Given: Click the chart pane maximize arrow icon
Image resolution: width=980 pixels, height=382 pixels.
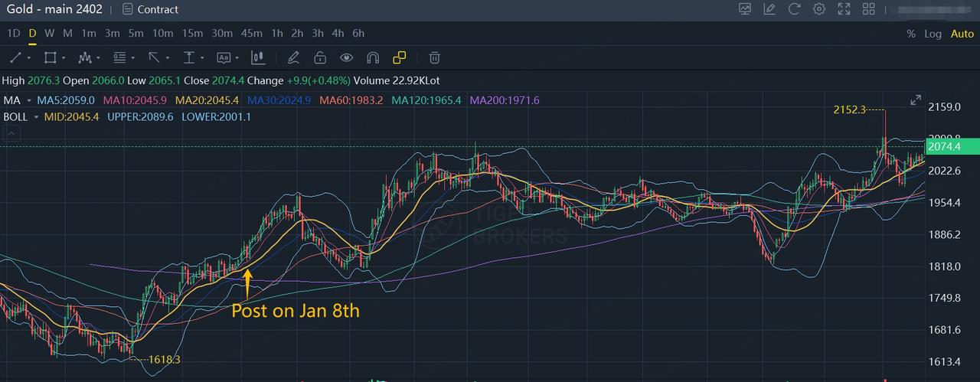Looking at the screenshot, I should tap(916, 100).
